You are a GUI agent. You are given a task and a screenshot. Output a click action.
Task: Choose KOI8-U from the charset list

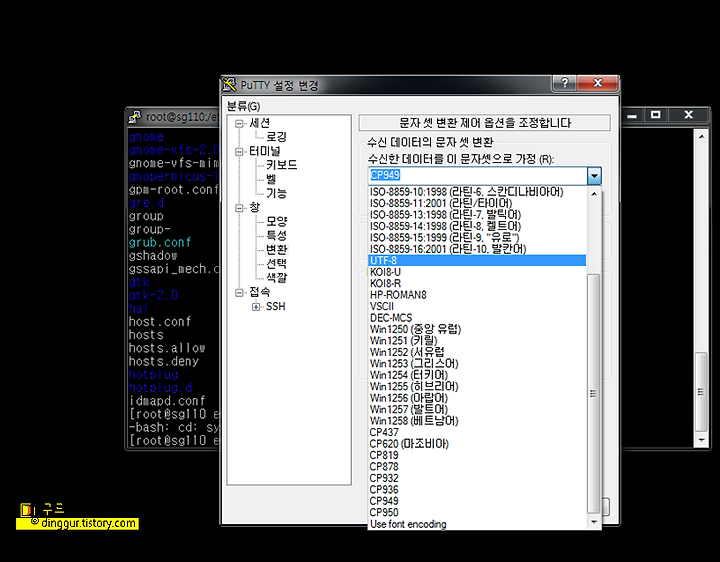click(477, 272)
